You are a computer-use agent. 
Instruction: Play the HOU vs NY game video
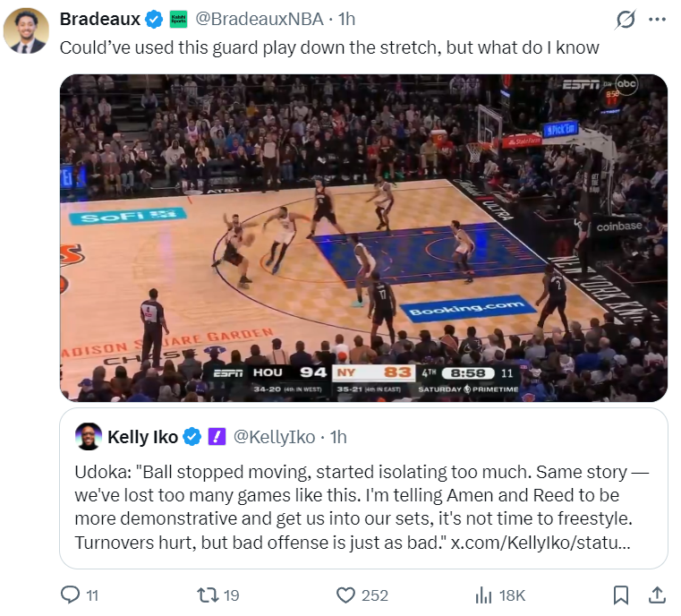click(363, 237)
